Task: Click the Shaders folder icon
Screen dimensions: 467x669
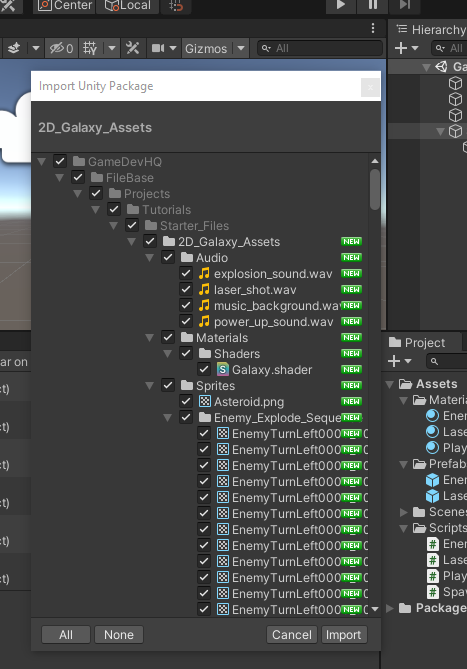Action: point(205,353)
